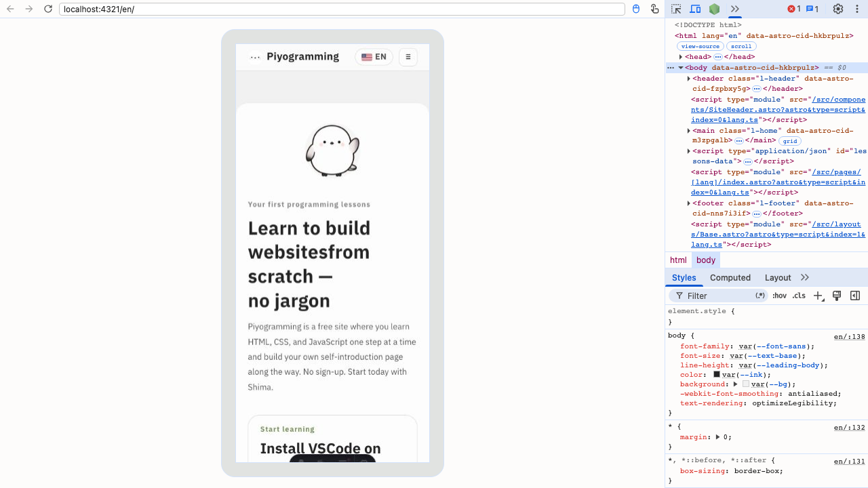Toggle the computed styles sidebar icon
868x488 pixels.
pos(855,296)
